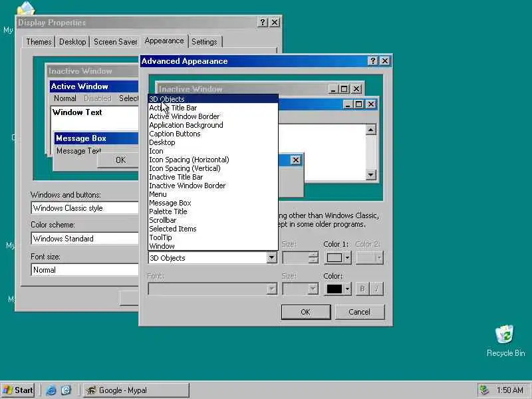
Task: Open the Font name dropdown
Action: pyautogui.click(x=271, y=289)
